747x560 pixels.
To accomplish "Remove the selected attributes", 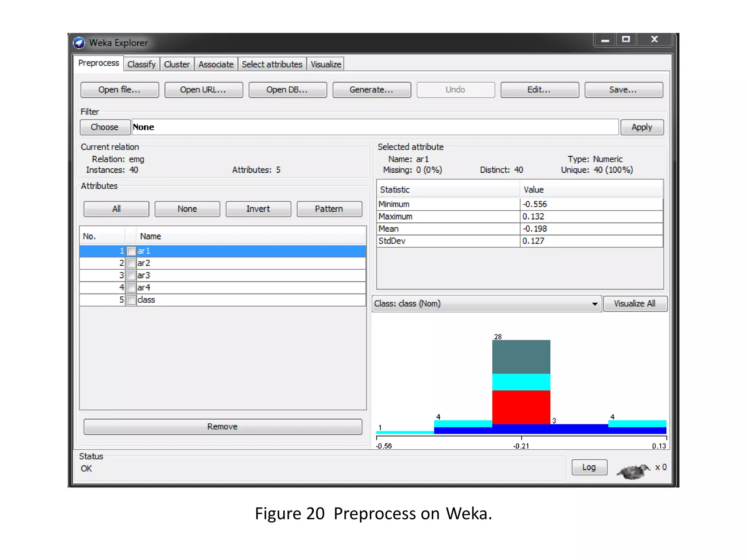I will click(x=223, y=427).
